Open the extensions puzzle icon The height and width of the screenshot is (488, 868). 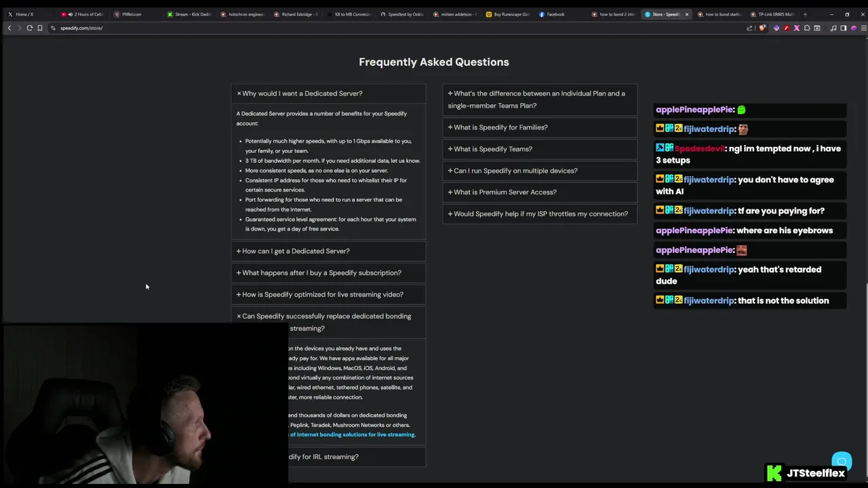pyautogui.click(x=807, y=28)
